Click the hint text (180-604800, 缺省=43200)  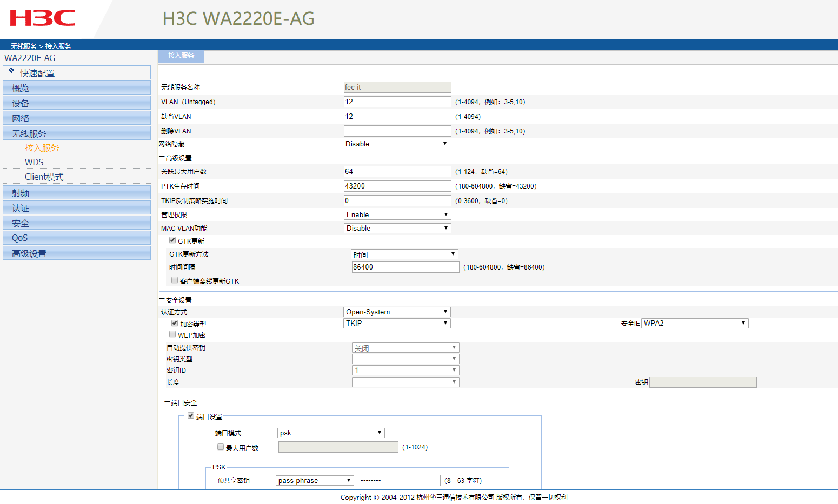tap(496, 186)
